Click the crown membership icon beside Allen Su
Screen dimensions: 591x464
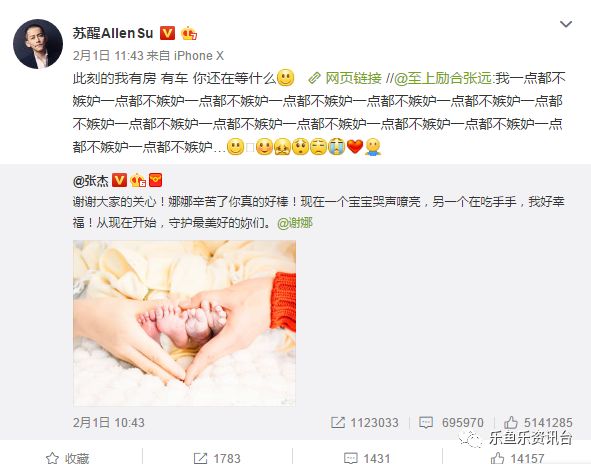[189, 34]
